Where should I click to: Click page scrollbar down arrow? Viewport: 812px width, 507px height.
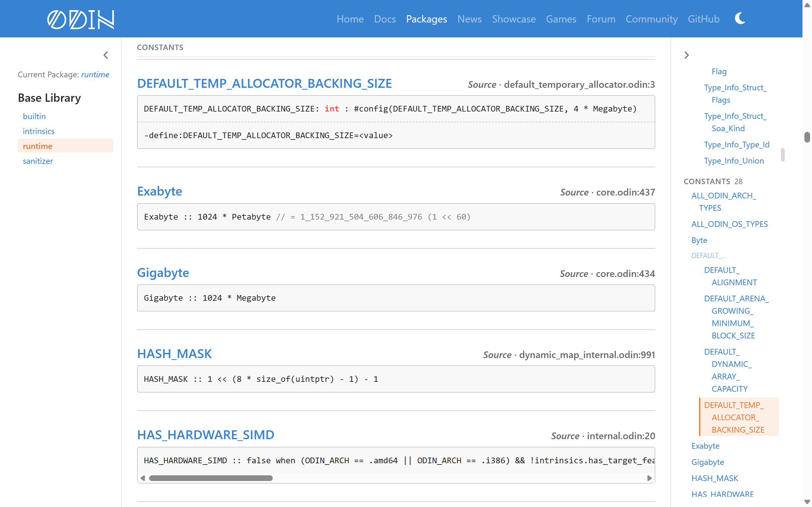point(807,502)
